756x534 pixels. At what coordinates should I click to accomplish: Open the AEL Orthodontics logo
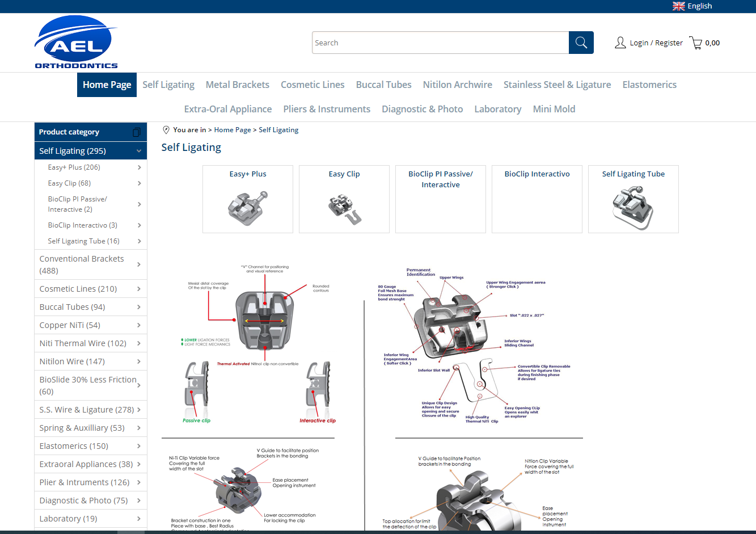click(x=77, y=42)
